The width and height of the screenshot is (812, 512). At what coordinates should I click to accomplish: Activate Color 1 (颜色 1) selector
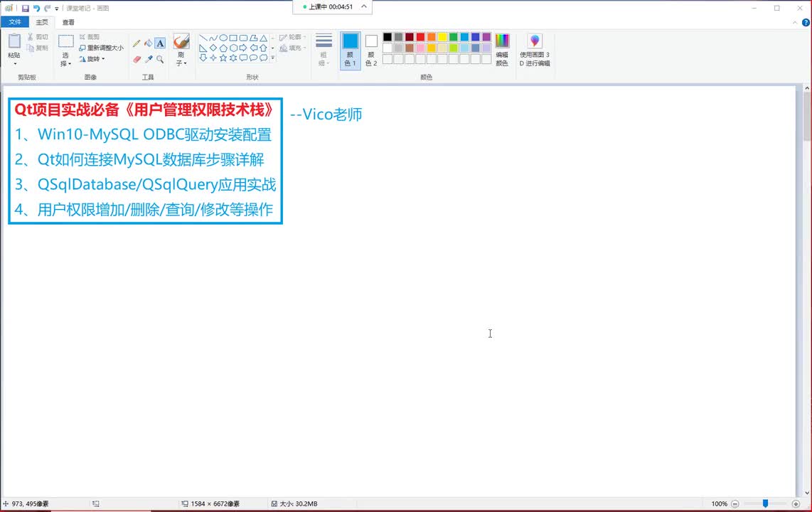(350, 50)
